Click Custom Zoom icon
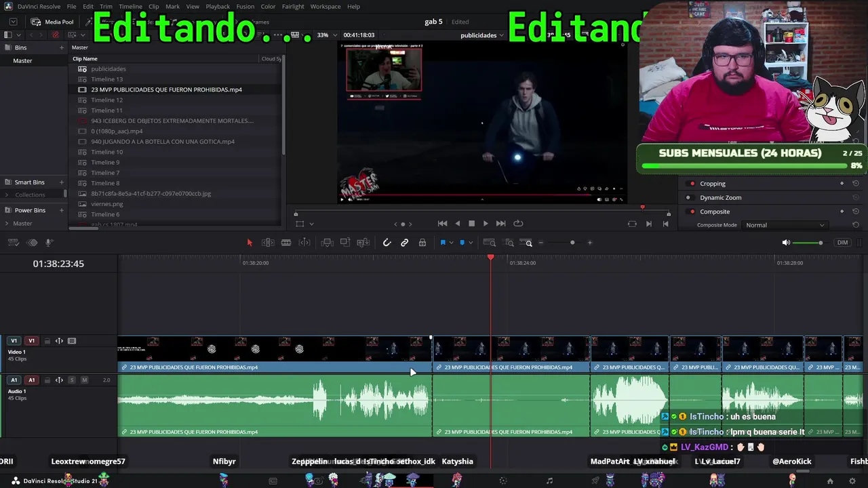Viewport: 868px width, 488px height. coord(526,243)
